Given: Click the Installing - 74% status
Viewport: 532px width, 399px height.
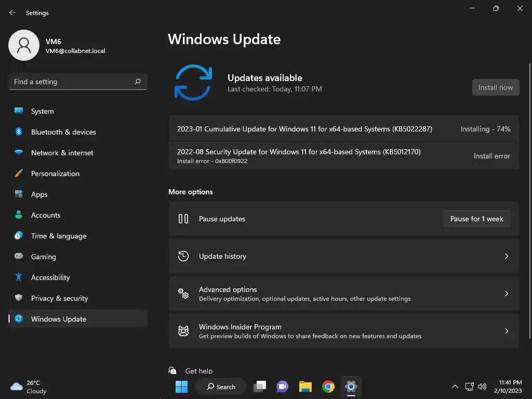Looking at the screenshot, I should [x=486, y=129].
